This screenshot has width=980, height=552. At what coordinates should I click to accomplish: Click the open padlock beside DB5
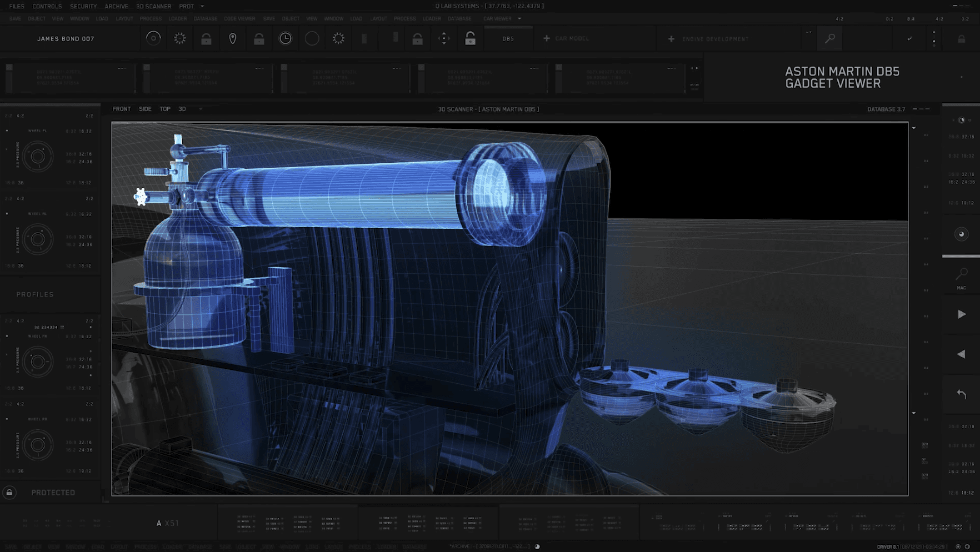(470, 38)
